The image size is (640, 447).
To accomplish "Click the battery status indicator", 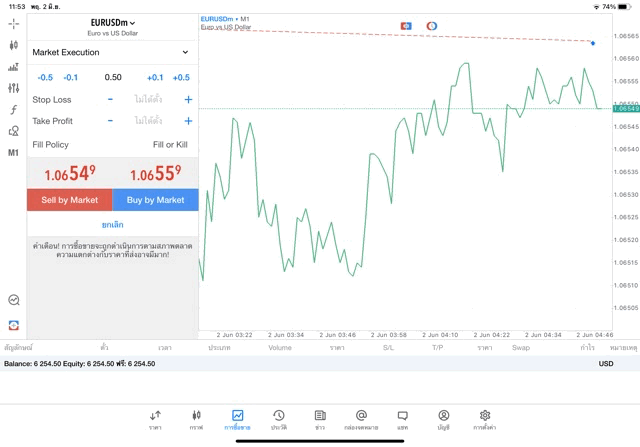I will click(x=624, y=7).
